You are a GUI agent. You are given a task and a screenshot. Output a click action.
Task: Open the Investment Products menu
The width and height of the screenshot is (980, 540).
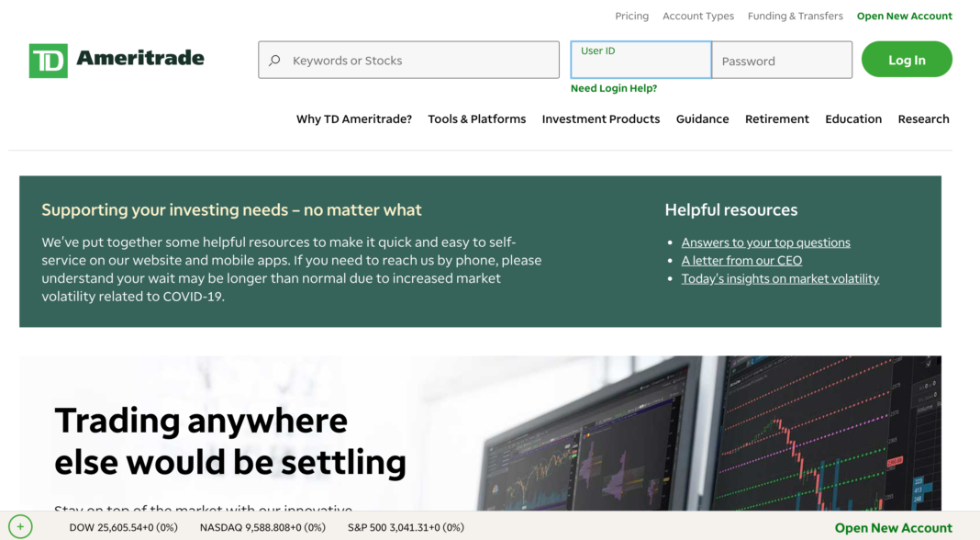(600, 118)
